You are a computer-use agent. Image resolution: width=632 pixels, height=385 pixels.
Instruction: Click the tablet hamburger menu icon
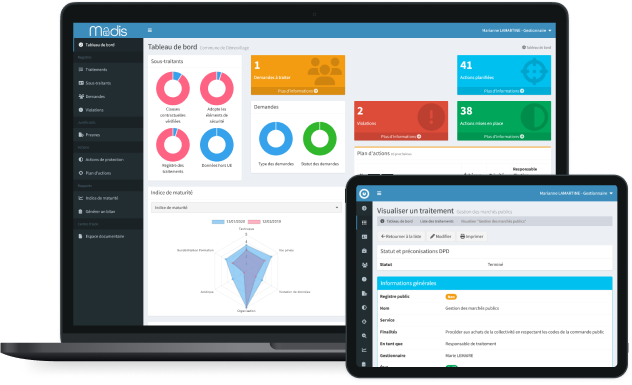pos(379,194)
